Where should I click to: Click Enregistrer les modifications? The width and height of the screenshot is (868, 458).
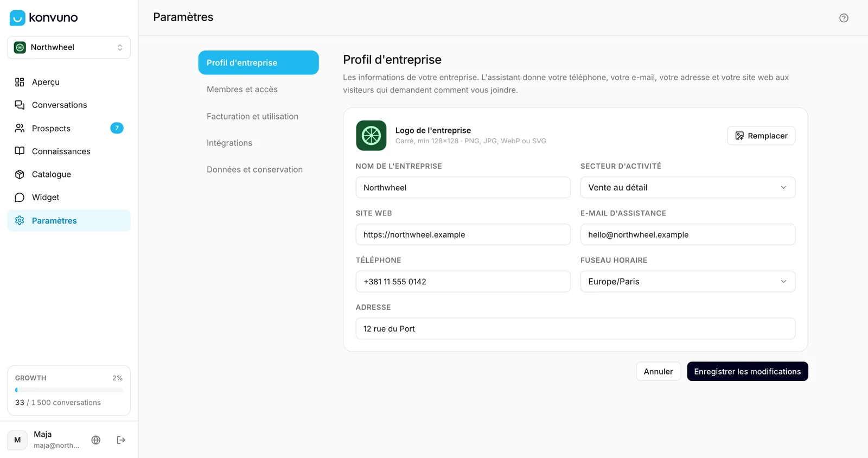click(x=748, y=372)
